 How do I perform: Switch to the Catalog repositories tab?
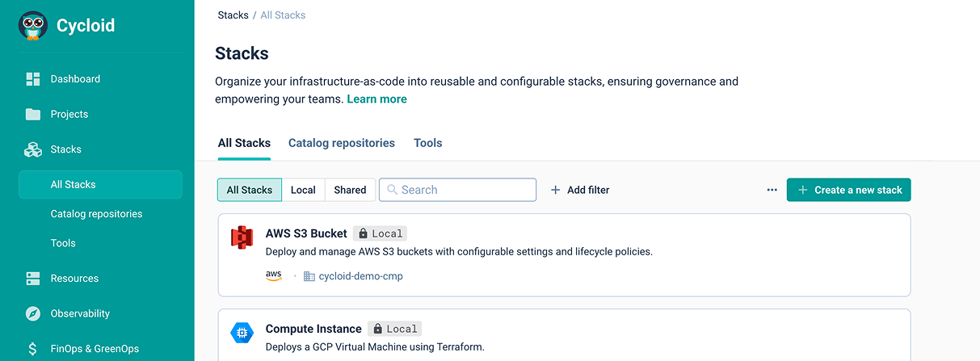341,143
